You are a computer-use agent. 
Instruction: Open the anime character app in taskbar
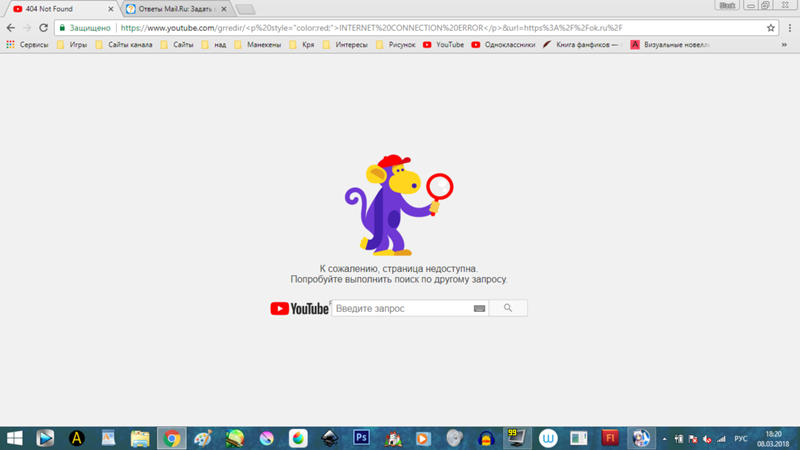click(641, 438)
